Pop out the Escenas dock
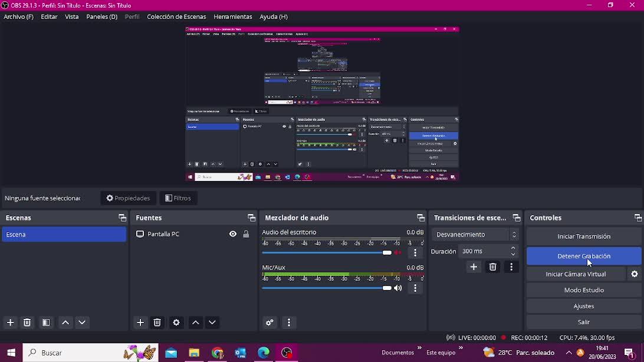Viewport: 644px width, 362px height. 123,218
